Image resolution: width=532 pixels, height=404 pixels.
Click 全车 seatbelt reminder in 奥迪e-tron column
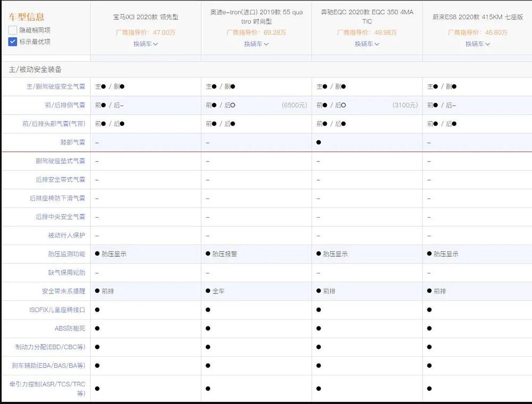tap(218, 291)
